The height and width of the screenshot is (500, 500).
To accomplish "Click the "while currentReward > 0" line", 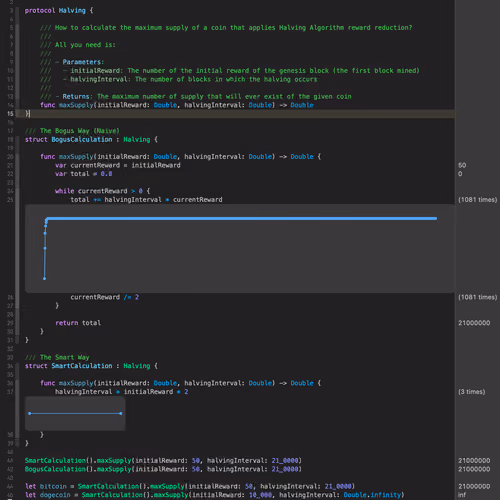I will (x=103, y=191).
